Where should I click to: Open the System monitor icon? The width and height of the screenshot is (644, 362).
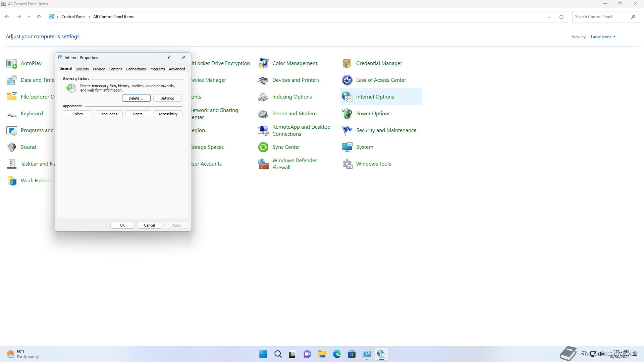347,147
